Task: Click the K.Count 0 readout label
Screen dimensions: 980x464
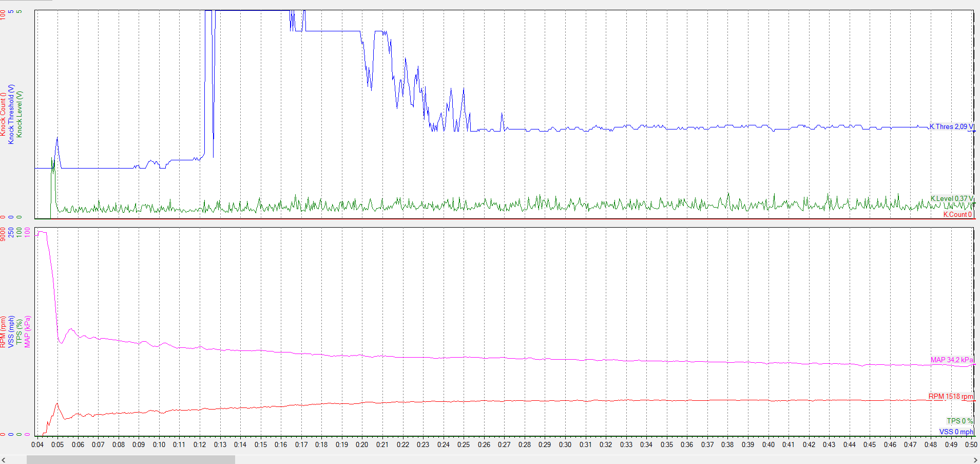Action: click(x=957, y=214)
